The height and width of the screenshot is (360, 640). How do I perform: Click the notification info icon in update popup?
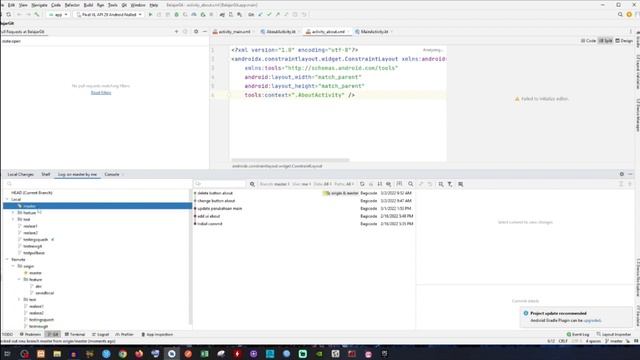coord(526,313)
